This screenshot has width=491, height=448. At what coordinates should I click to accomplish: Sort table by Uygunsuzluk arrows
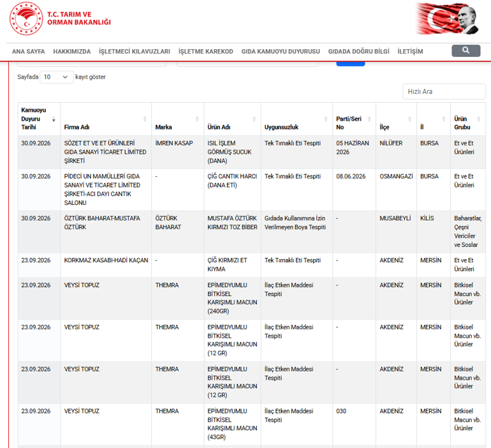pyautogui.click(x=326, y=119)
